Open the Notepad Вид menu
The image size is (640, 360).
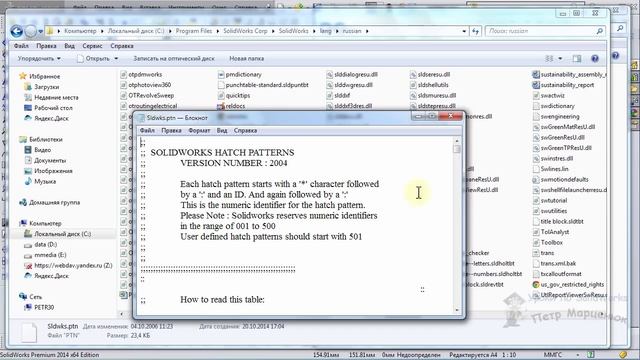[x=222, y=131]
